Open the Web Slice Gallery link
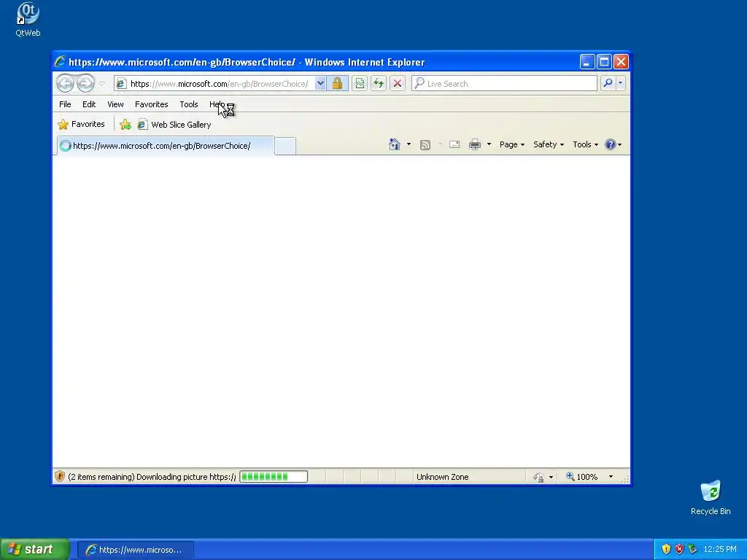Image resolution: width=747 pixels, height=560 pixels. [174, 125]
